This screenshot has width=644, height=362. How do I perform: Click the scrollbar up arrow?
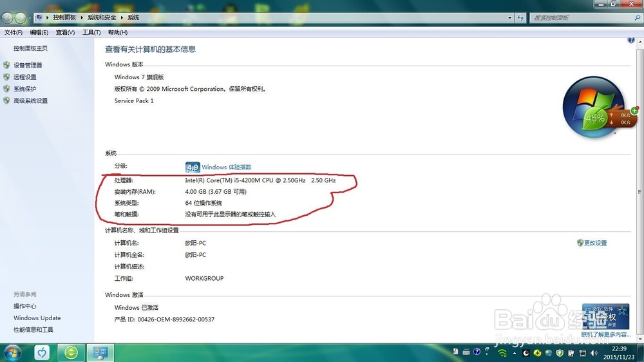pyautogui.click(x=640, y=42)
